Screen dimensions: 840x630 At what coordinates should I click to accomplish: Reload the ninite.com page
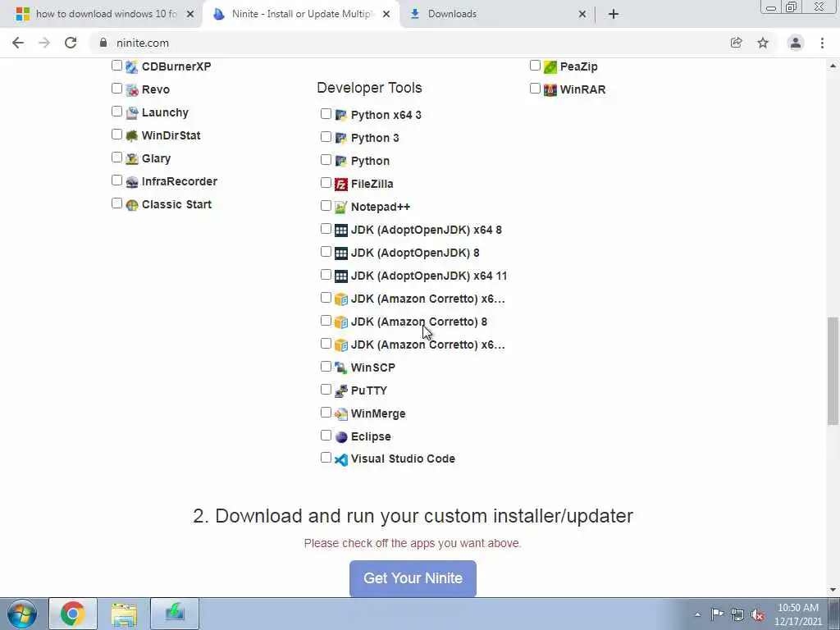[x=71, y=43]
